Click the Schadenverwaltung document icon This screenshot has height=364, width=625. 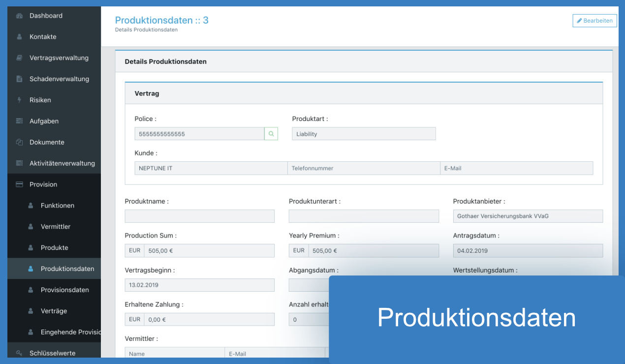(x=20, y=79)
